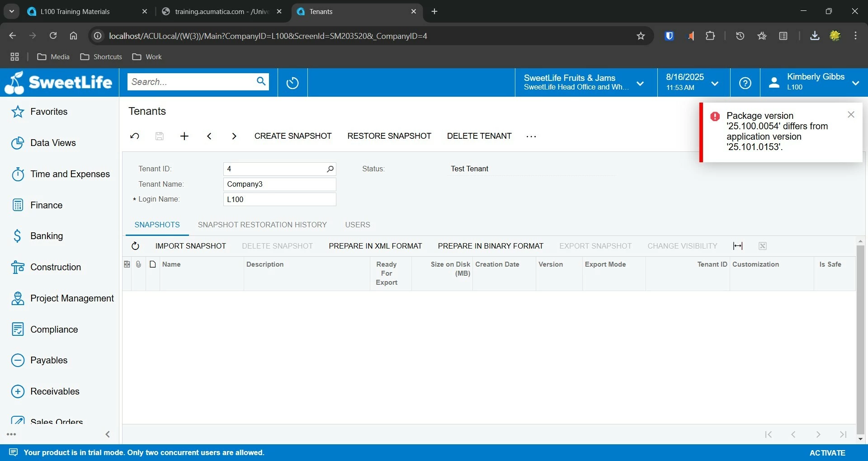
Task: Go to next tenant record
Action: (234, 136)
